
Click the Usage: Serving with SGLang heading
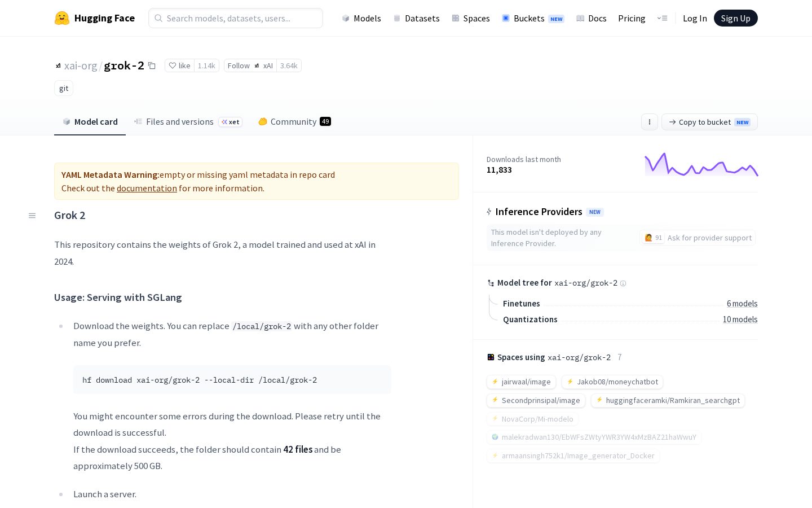click(118, 297)
